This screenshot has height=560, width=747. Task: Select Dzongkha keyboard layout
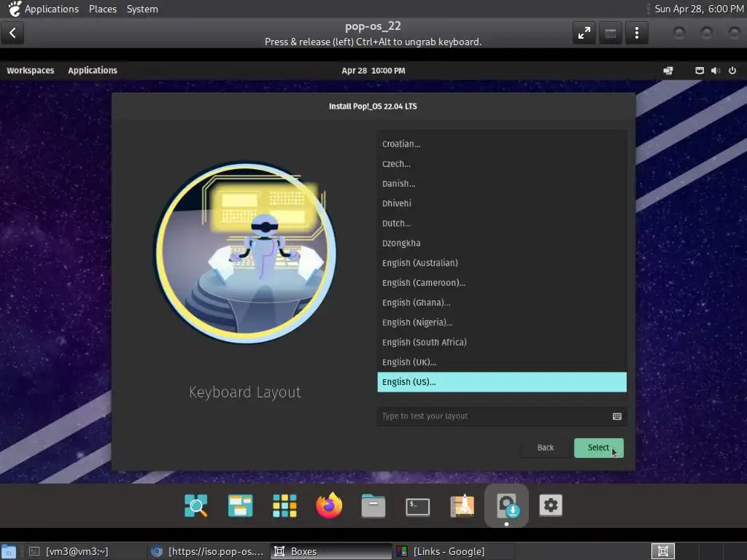pos(502,244)
